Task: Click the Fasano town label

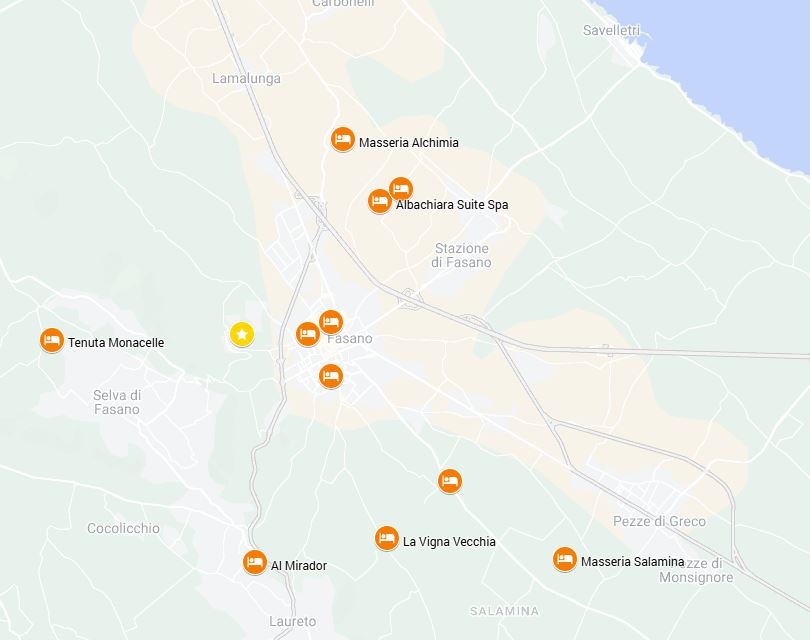Action: 350,339
